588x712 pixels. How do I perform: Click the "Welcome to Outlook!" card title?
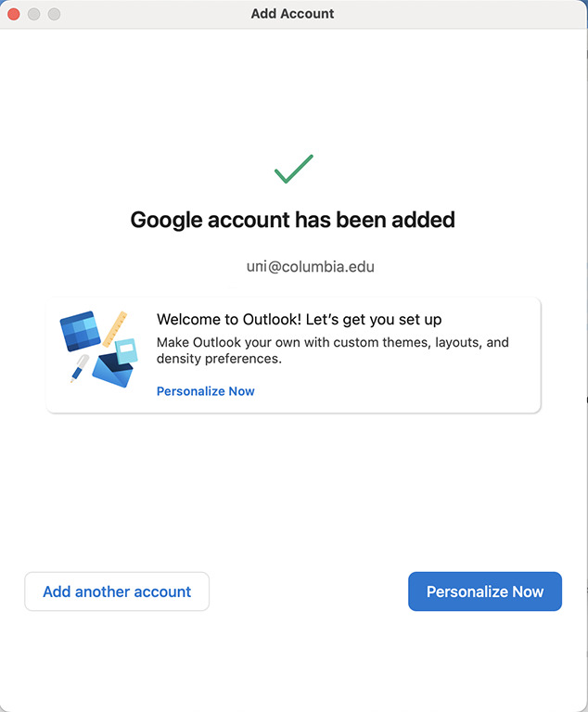(299, 320)
